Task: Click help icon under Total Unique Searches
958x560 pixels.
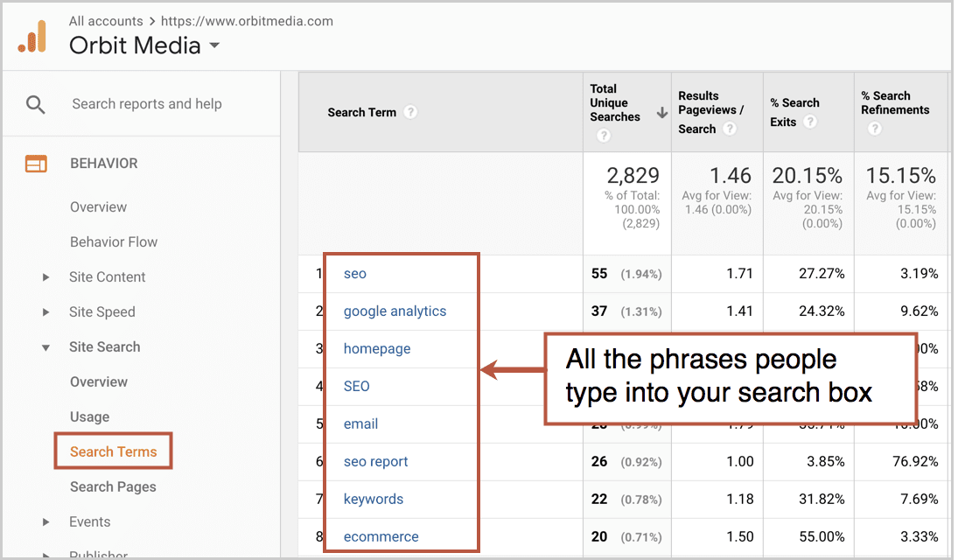Action: pos(603,136)
